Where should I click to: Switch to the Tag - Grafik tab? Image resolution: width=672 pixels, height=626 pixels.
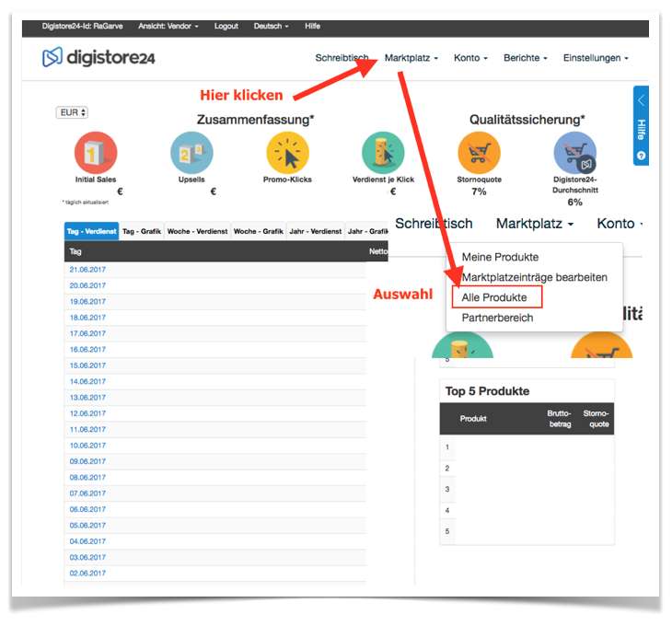point(142,232)
